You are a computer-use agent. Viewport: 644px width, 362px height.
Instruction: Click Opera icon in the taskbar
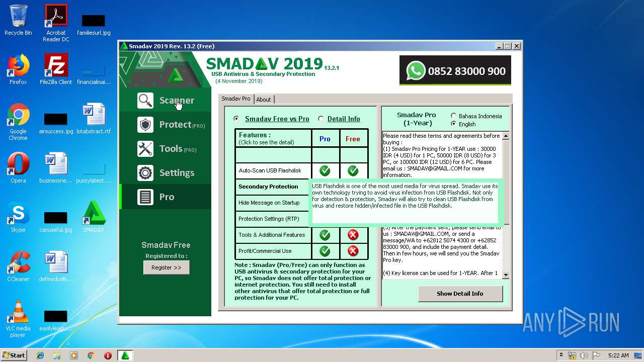pos(108,355)
